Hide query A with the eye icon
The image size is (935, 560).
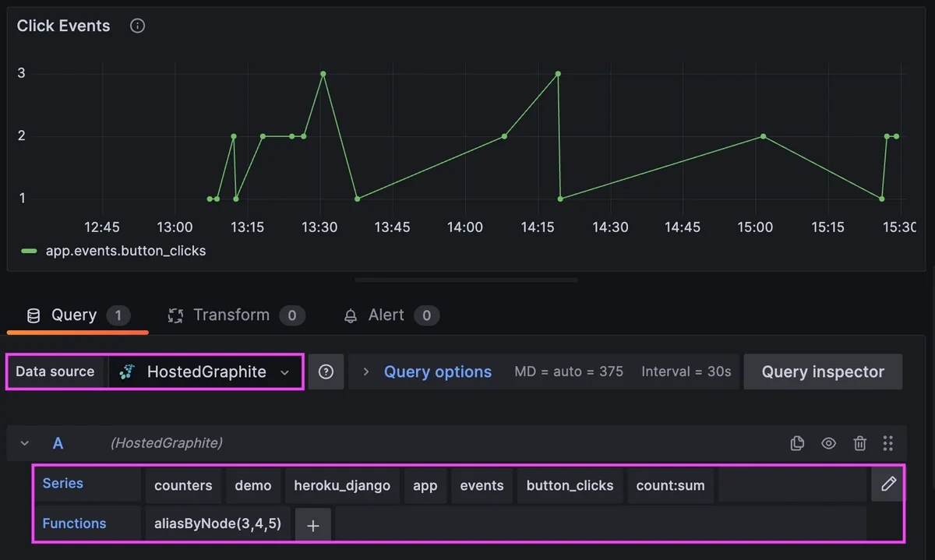point(828,442)
